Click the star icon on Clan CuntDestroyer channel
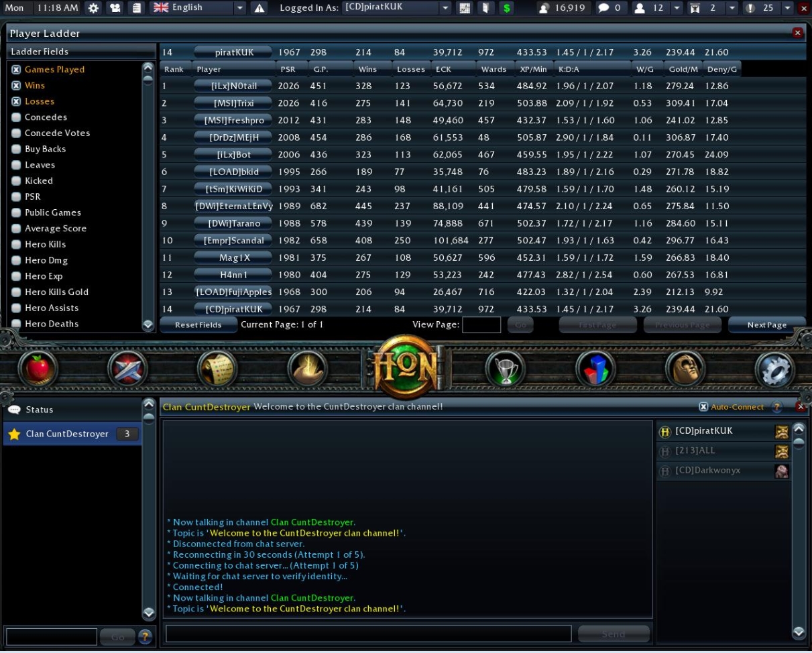 [x=13, y=434]
